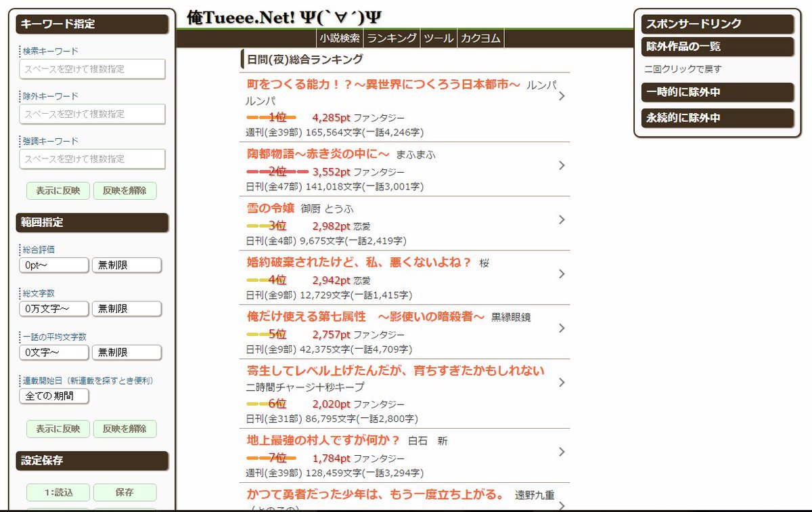The image size is (812, 512).
Task: Focus the 除外キーワード input field
Action: tap(92, 114)
